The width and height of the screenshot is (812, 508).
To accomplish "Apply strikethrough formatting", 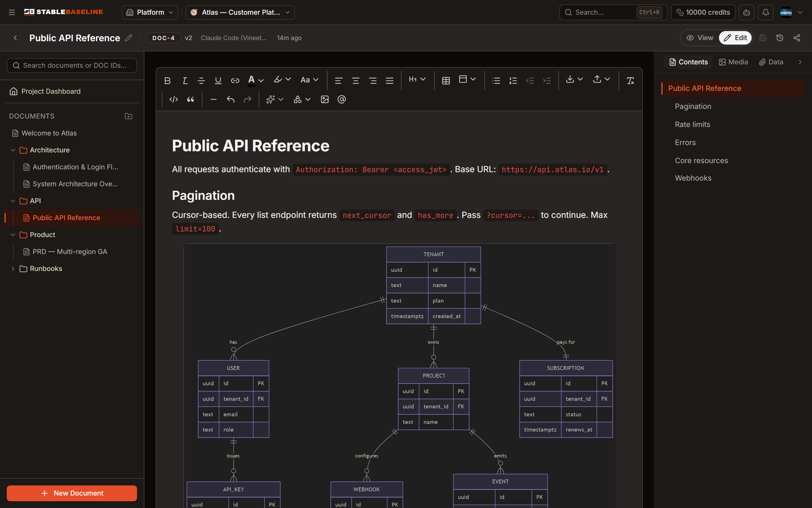I will pos(201,81).
